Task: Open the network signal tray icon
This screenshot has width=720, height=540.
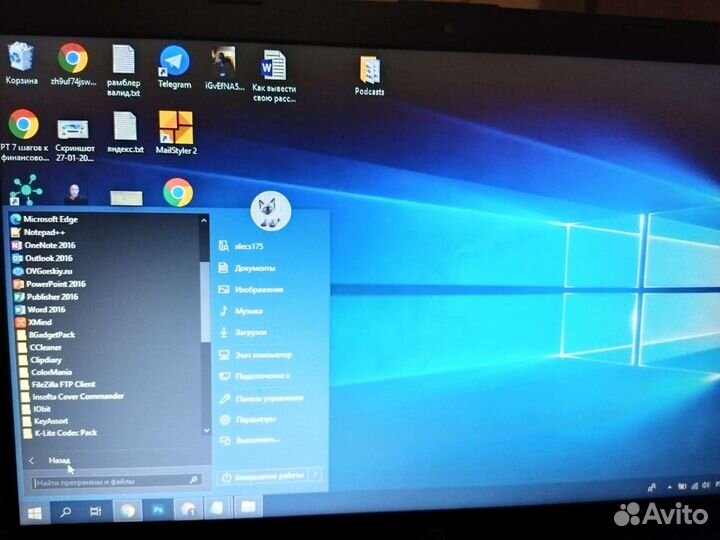Action: tap(695, 485)
